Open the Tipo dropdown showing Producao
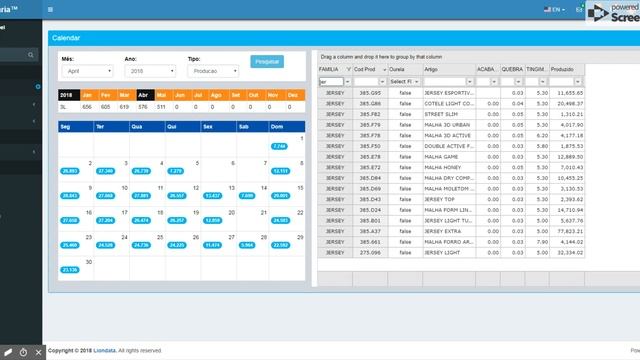The width and height of the screenshot is (640, 360). click(213, 71)
